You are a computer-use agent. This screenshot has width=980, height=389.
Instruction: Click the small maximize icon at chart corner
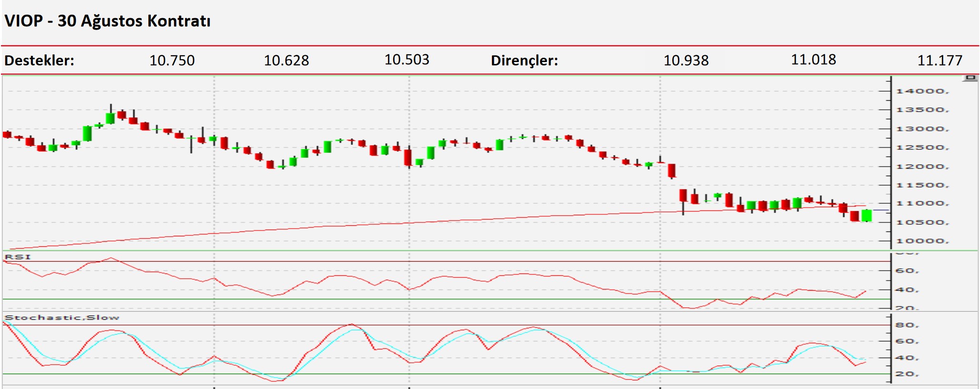pos(970,77)
